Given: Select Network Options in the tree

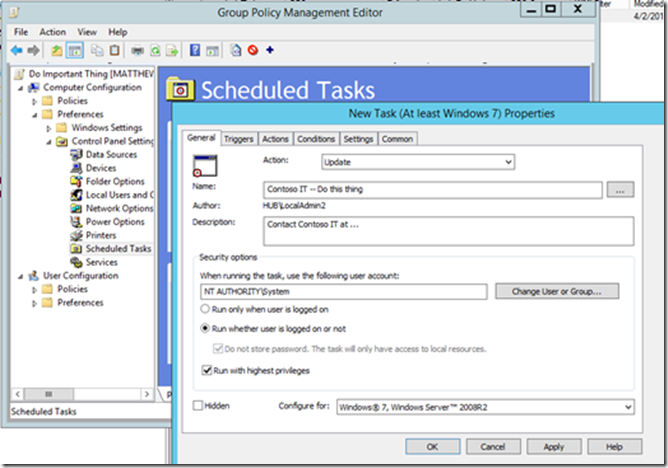Looking at the screenshot, I should click(119, 208).
